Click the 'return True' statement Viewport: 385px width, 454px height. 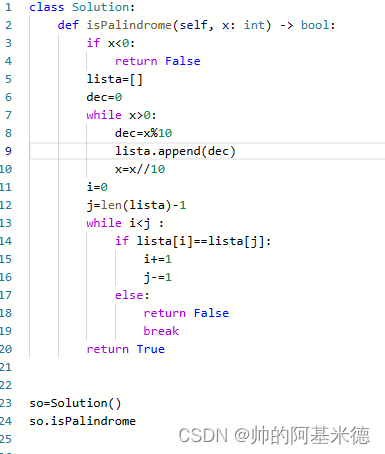click(x=126, y=349)
